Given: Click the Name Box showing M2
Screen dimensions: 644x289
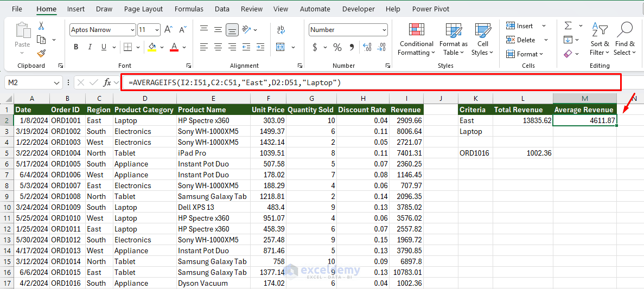Looking at the screenshot, I should (x=34, y=83).
